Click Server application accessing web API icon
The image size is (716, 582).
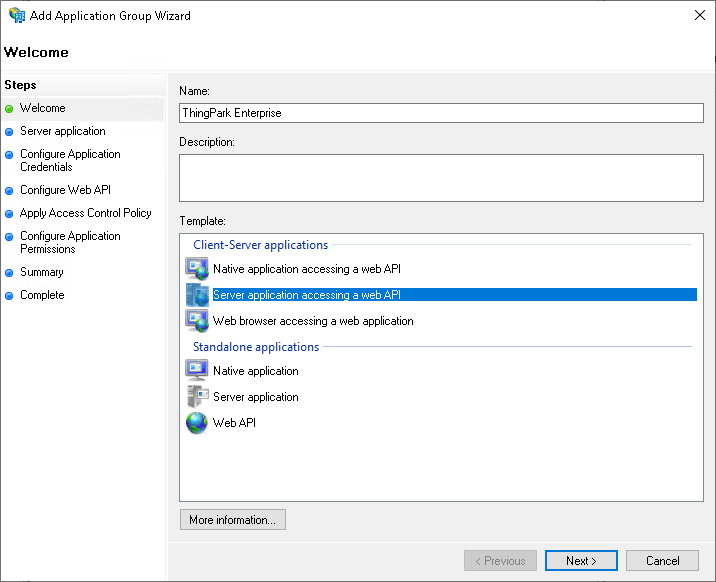pos(196,295)
